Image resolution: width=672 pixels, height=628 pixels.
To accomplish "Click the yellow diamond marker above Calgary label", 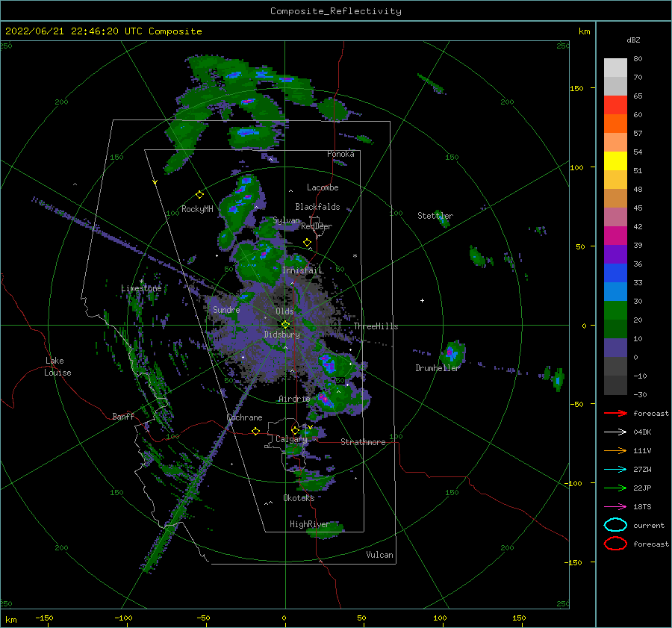I will (x=295, y=430).
